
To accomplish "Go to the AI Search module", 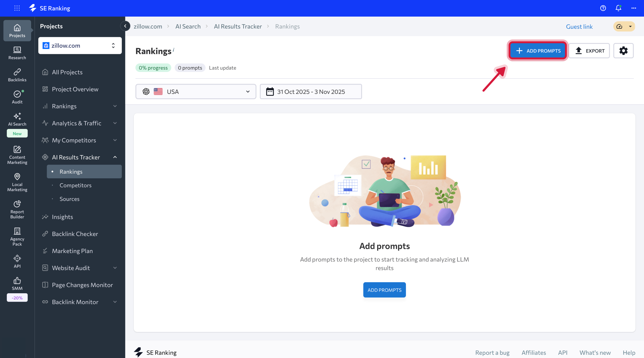I will click(17, 119).
